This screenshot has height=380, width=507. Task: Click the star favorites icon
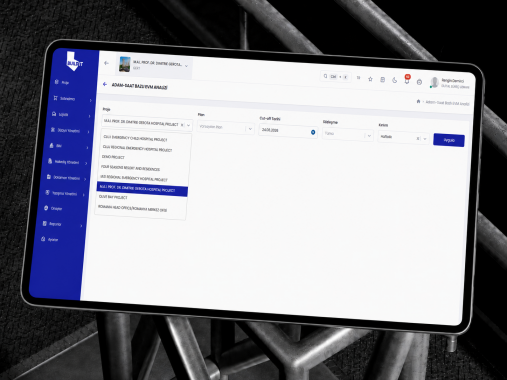point(370,79)
